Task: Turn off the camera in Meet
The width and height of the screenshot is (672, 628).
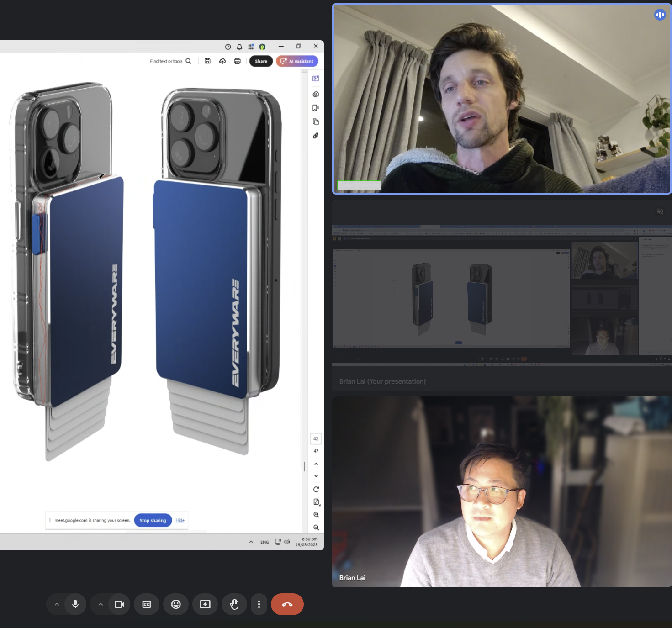Action: (x=119, y=604)
